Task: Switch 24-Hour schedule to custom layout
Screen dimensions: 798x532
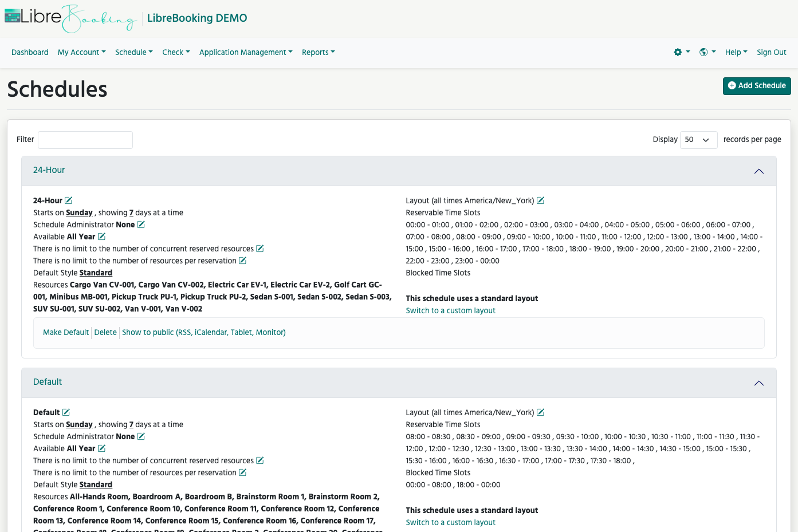Action: pyautogui.click(x=450, y=310)
